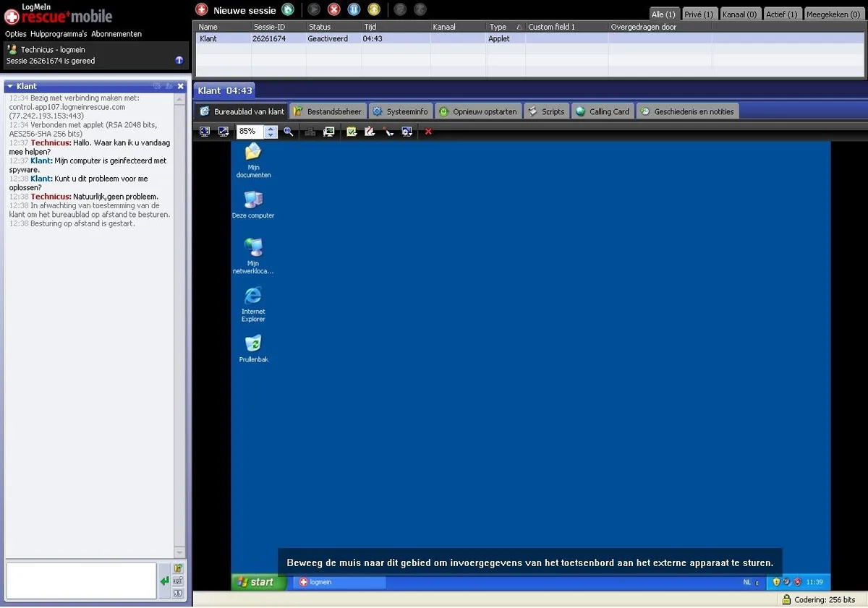Click the blue info icon by session status
868x608 pixels.
point(179,61)
